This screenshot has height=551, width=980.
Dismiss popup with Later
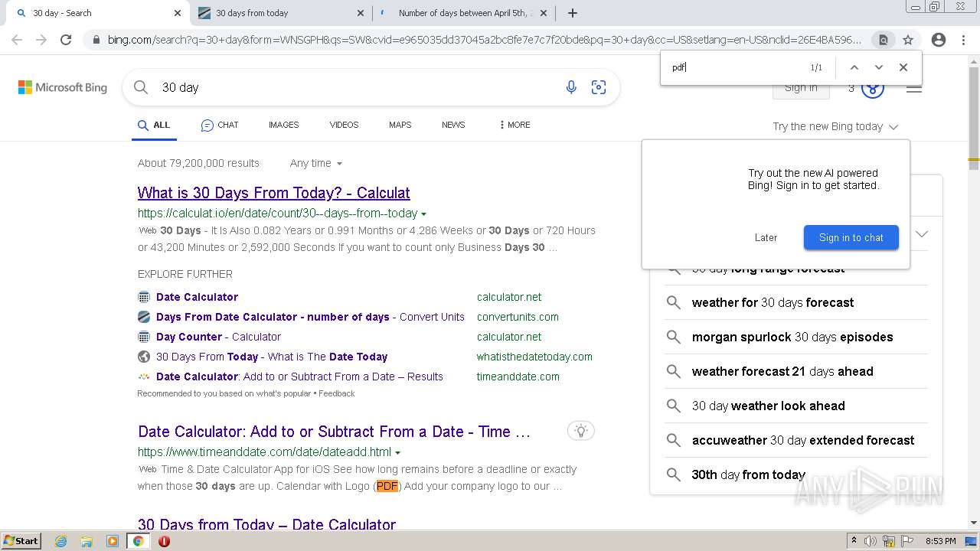(766, 237)
